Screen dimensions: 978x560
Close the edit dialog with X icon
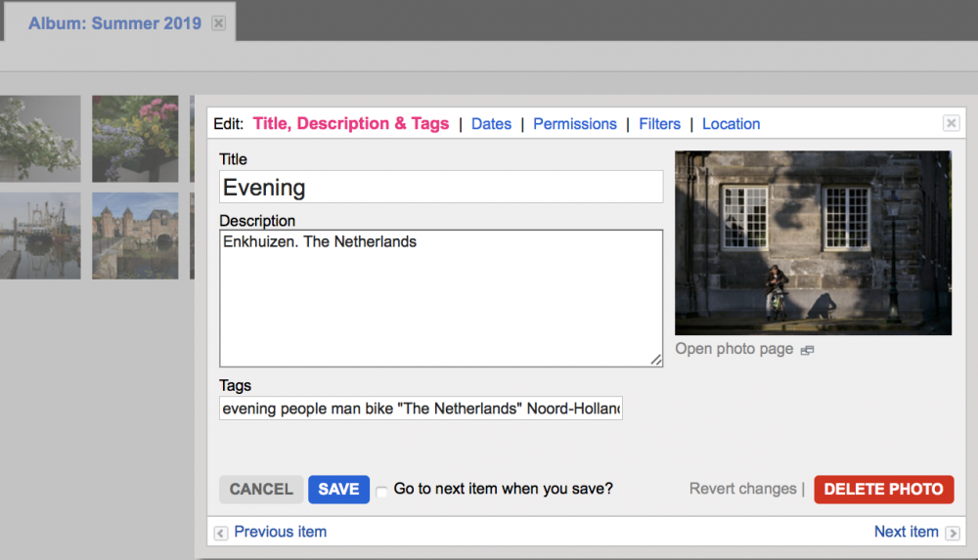pyautogui.click(x=951, y=123)
